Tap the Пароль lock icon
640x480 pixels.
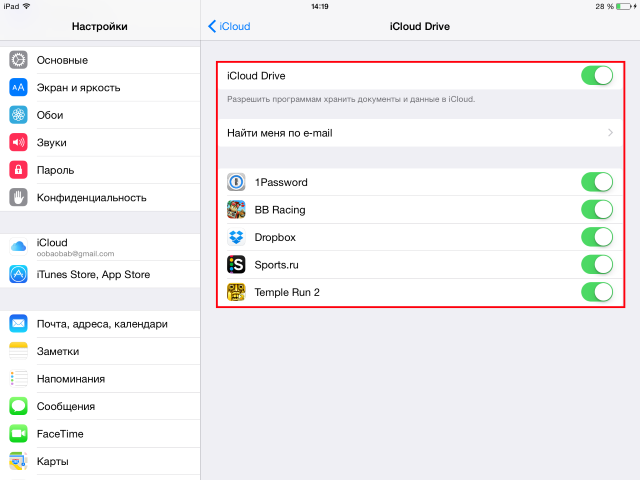click(18, 170)
